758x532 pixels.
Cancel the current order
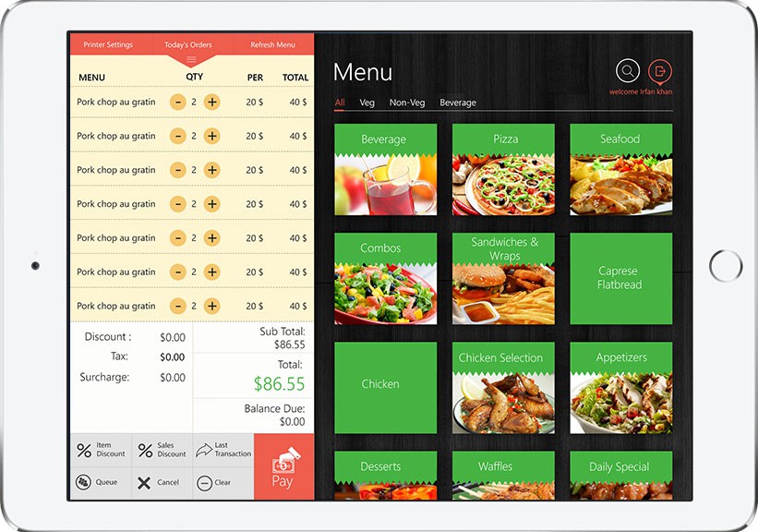[x=162, y=483]
